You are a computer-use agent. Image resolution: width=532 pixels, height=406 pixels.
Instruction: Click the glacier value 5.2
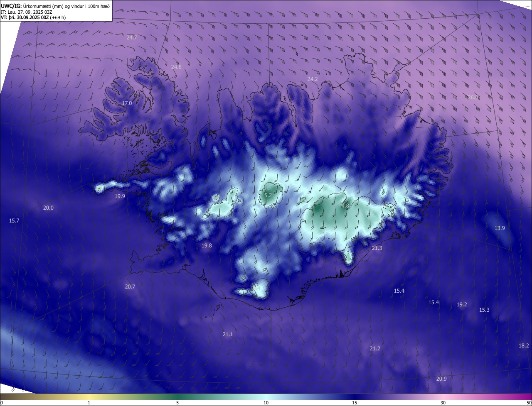(x=268, y=195)
